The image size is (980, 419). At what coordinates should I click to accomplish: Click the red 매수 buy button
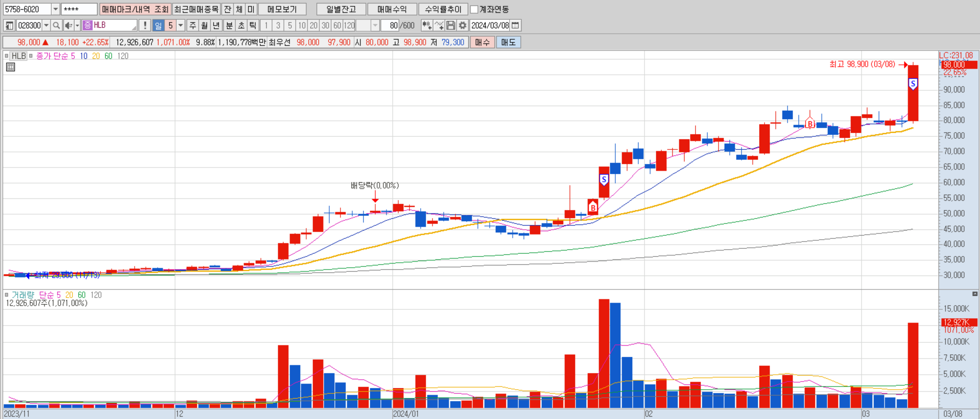pos(483,42)
